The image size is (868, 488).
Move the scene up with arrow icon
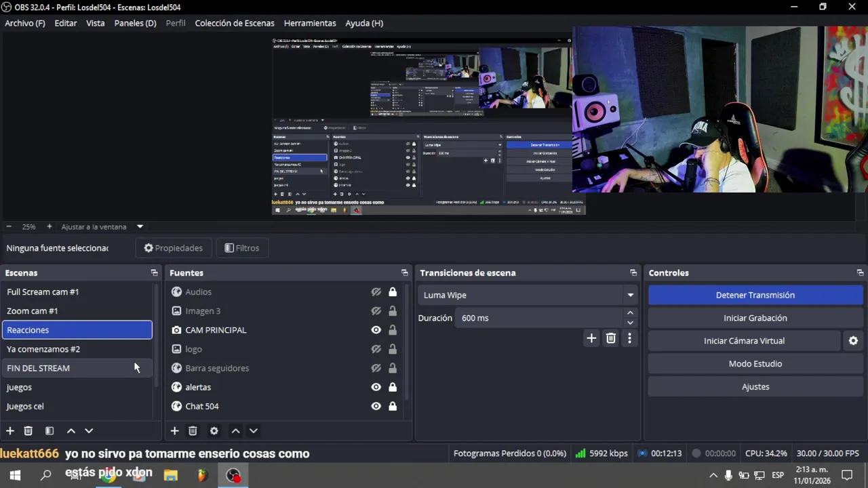71,431
